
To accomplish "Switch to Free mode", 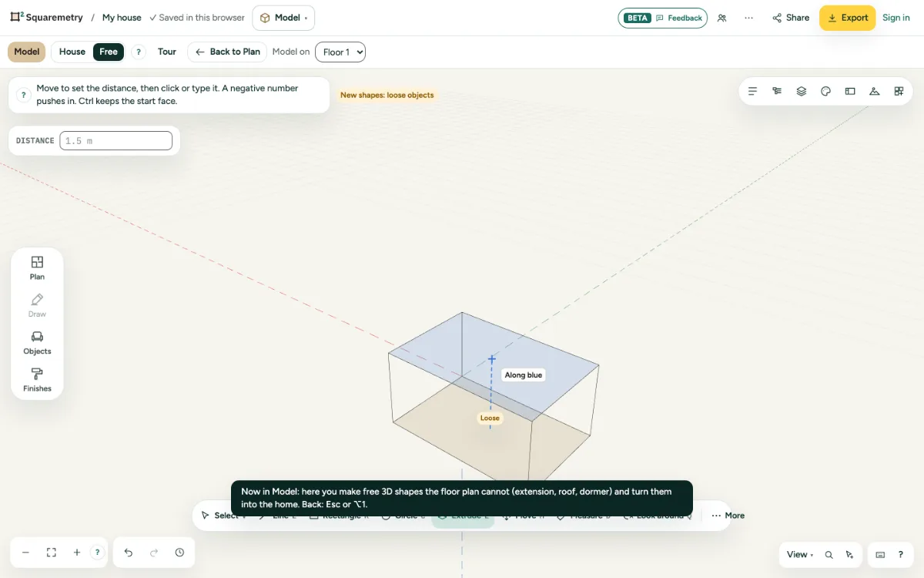I will coord(109,52).
